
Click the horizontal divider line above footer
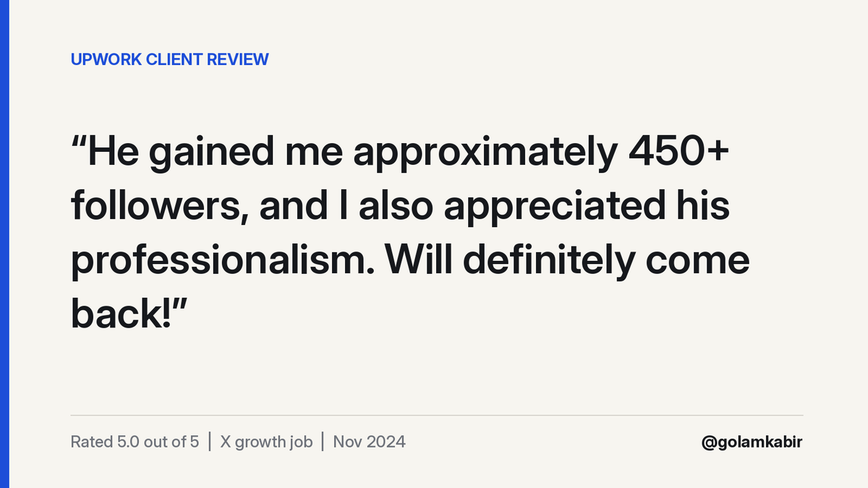(x=436, y=416)
